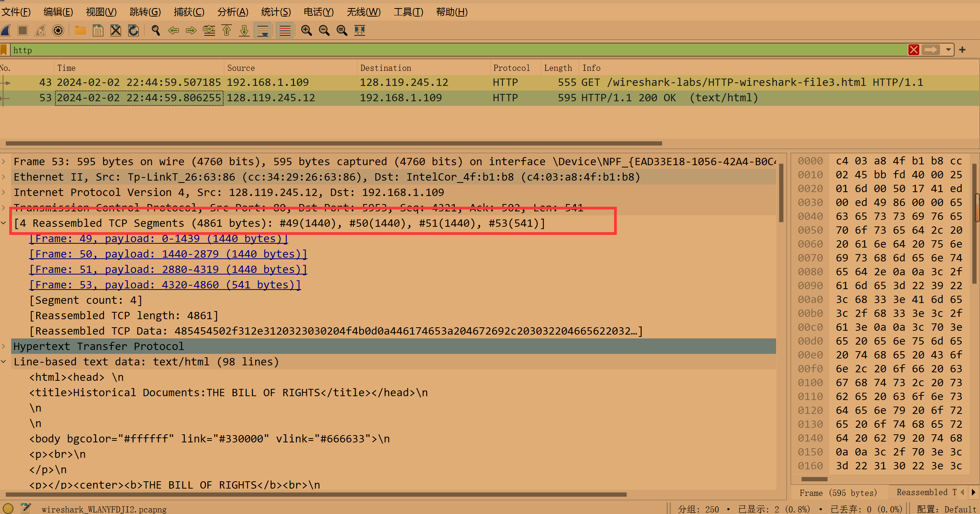Viewport: 980px width, 514px height.
Task: Open the 编辑(E) menu
Action: coord(58,12)
